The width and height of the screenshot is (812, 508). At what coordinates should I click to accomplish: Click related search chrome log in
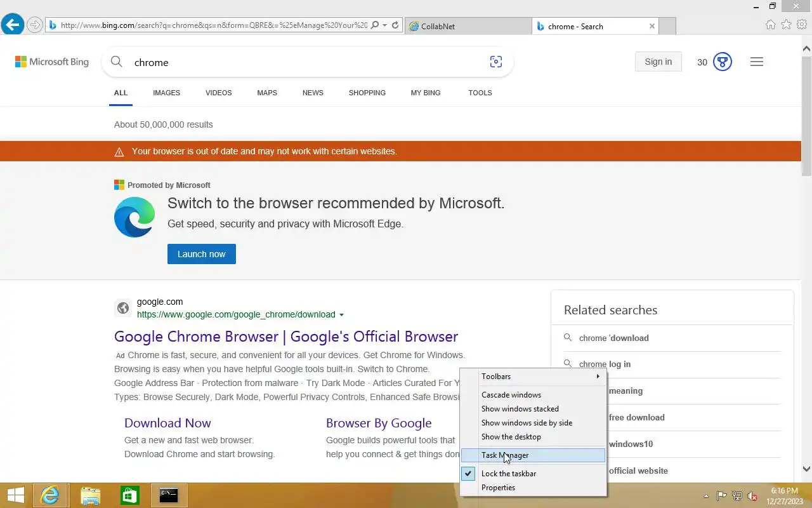[605, 364]
